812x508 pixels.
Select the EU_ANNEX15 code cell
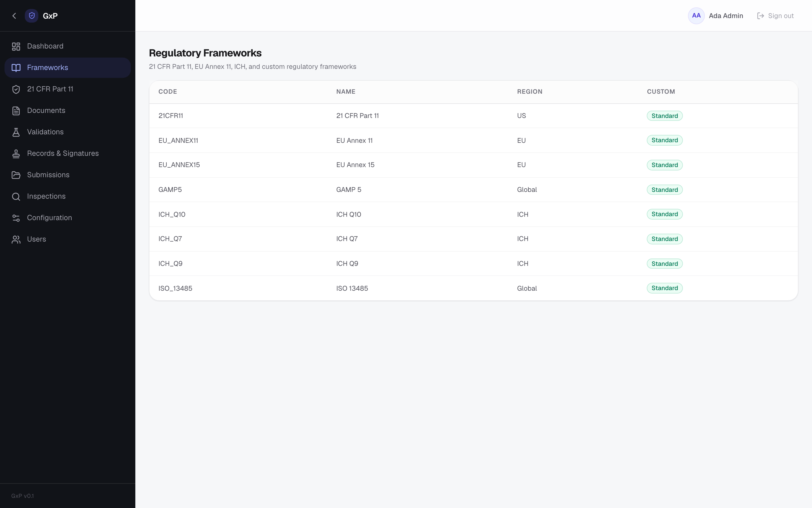click(179, 165)
